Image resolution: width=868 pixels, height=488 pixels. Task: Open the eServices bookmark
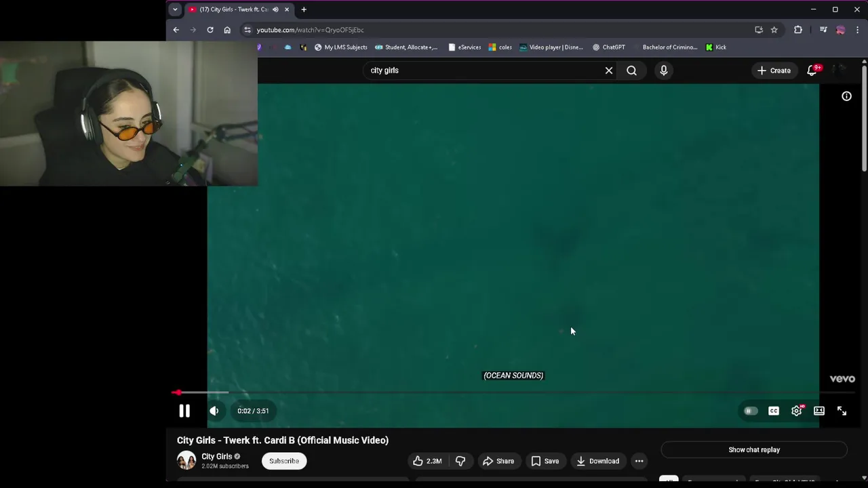(x=465, y=47)
